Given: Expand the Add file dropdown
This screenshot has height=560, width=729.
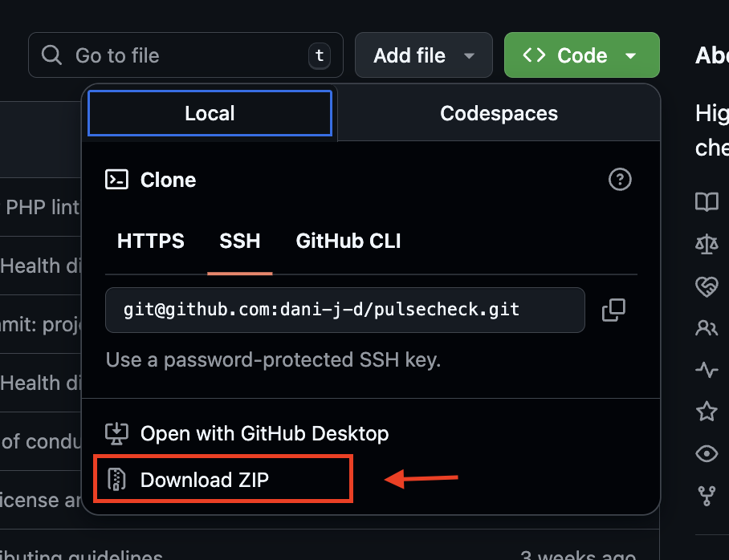Looking at the screenshot, I should [424, 55].
